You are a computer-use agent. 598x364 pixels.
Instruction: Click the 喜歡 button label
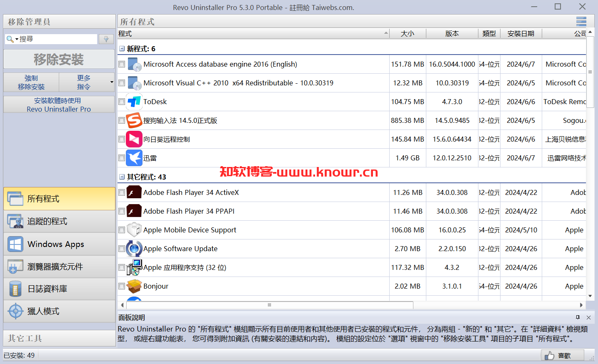564,356
